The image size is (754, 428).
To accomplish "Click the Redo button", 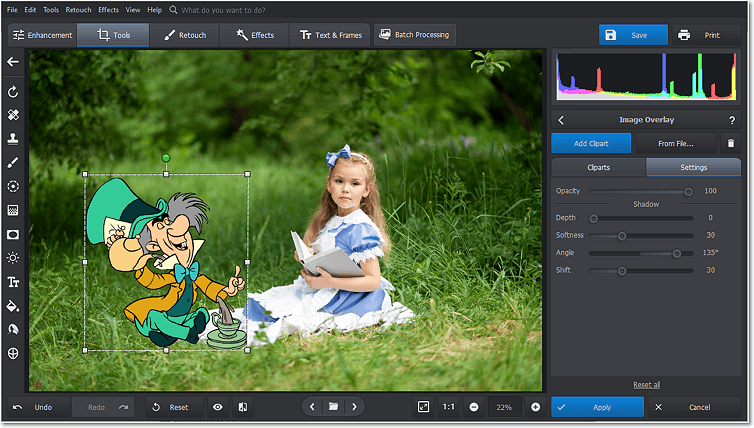I will pyautogui.click(x=103, y=407).
